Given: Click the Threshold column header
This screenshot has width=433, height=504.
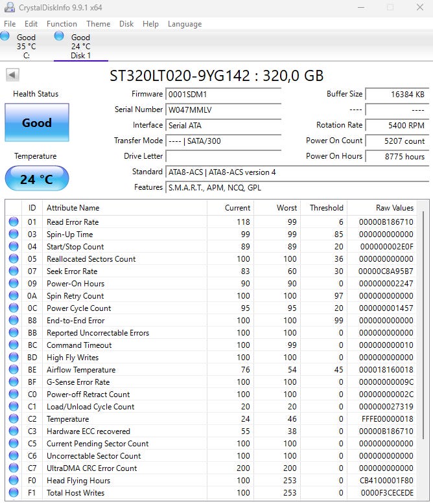Looking at the screenshot, I should [x=323, y=208].
